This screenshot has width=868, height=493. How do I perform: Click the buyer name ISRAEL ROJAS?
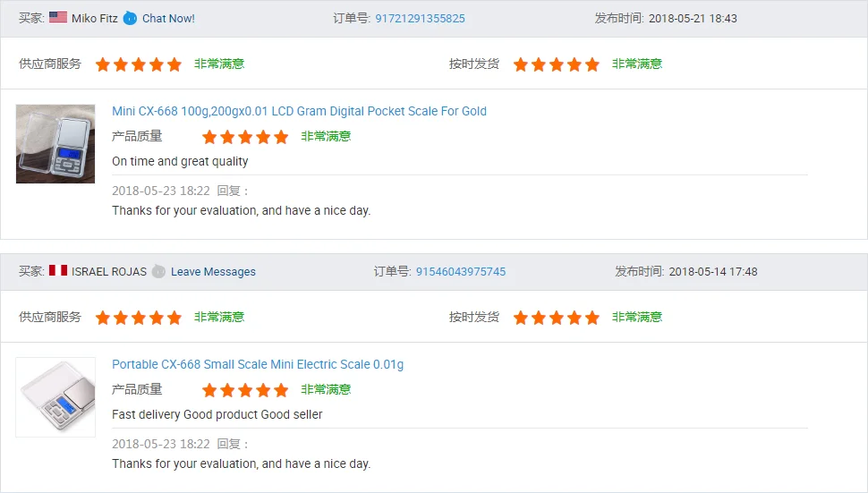[109, 271]
